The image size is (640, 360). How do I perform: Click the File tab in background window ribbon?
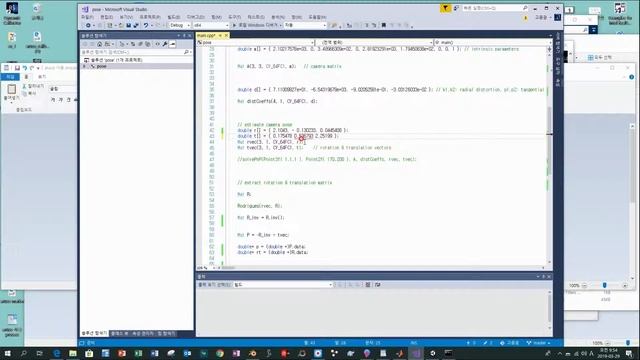click(x=10, y=77)
